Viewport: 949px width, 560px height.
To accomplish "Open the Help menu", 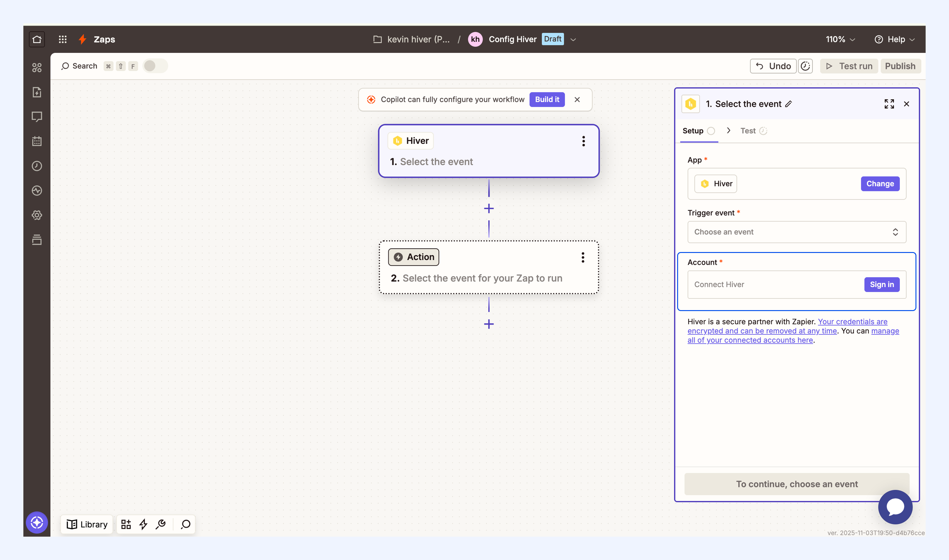I will click(895, 39).
